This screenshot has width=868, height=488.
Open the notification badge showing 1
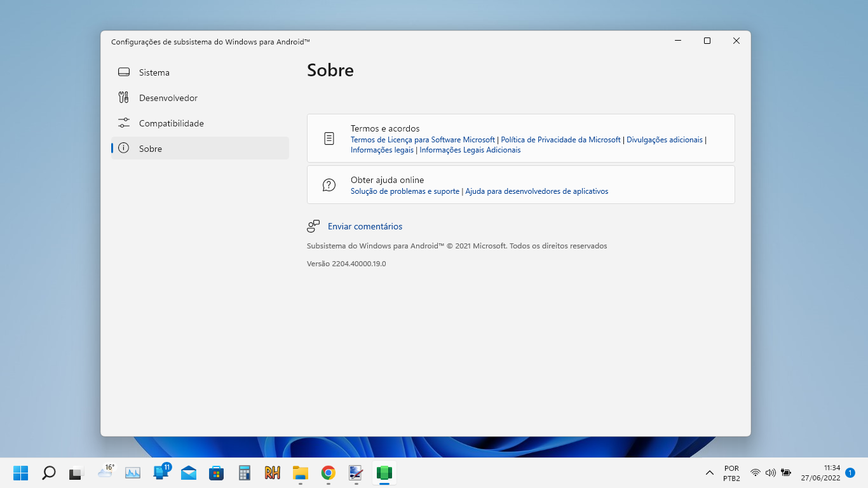[850, 473]
